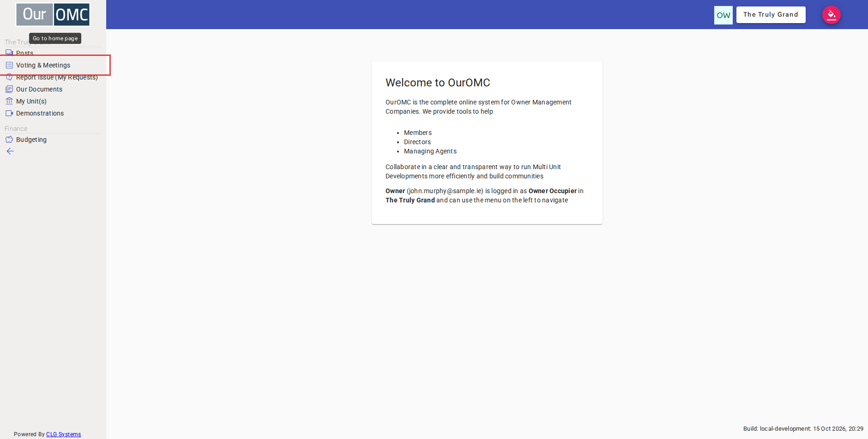The image size is (868, 439).
Task: Open The Truly Grand selector button
Action: point(771,15)
